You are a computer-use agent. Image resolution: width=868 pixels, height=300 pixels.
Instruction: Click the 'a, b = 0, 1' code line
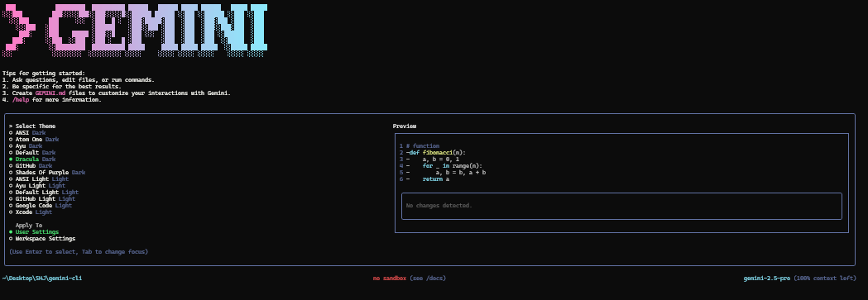click(x=441, y=160)
